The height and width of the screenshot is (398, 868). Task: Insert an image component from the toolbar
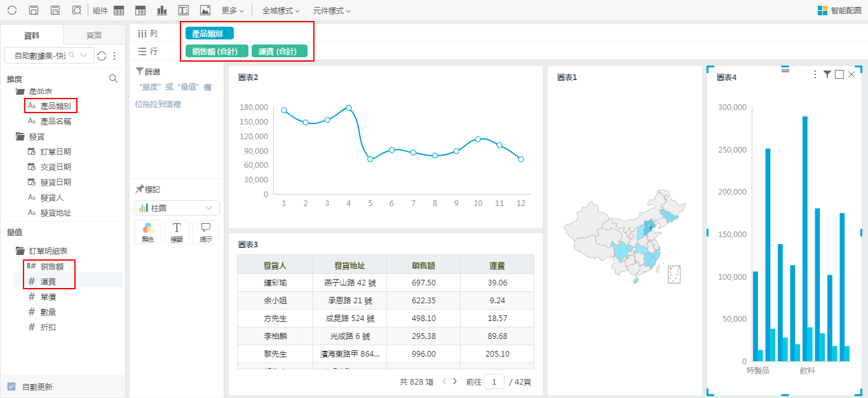(205, 10)
